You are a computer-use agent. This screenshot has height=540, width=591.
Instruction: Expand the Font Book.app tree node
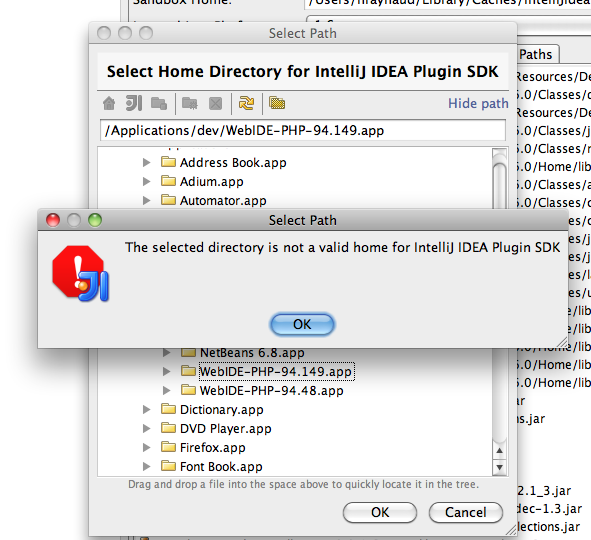tap(146, 467)
